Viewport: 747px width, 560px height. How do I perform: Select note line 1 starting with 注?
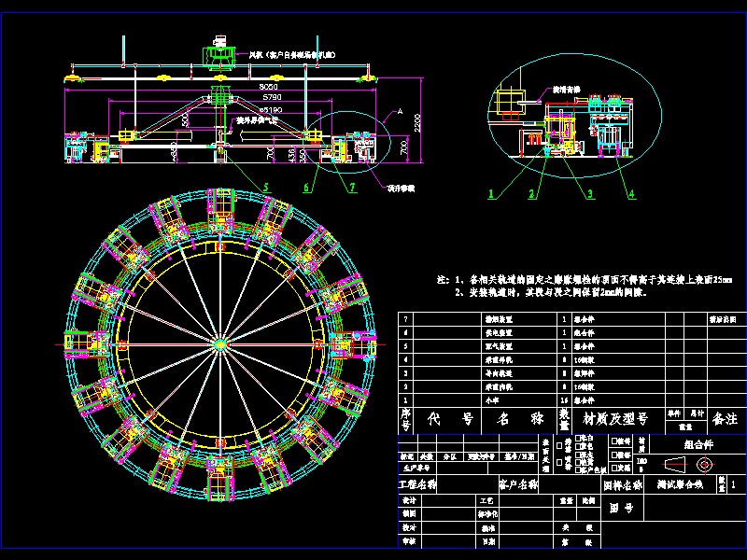[585, 279]
